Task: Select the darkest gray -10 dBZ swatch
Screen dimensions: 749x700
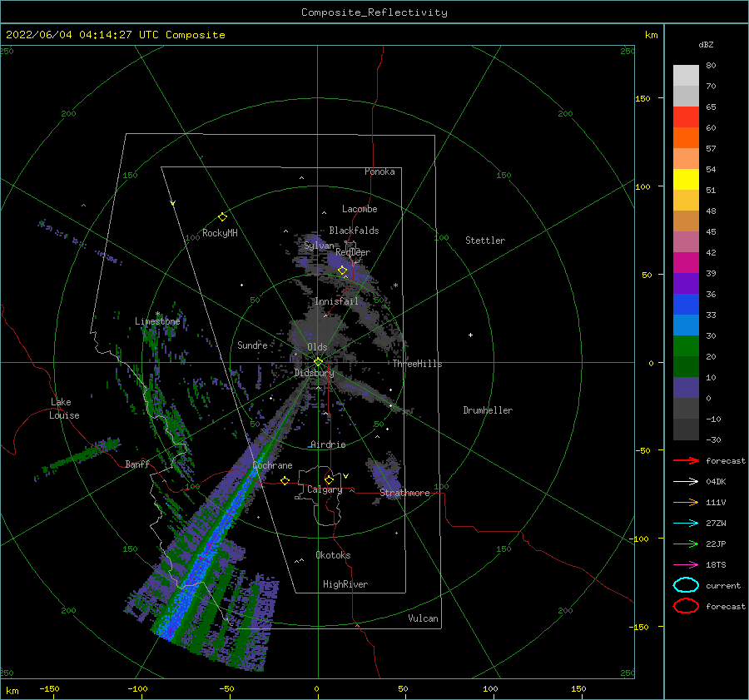Action: coord(686,429)
